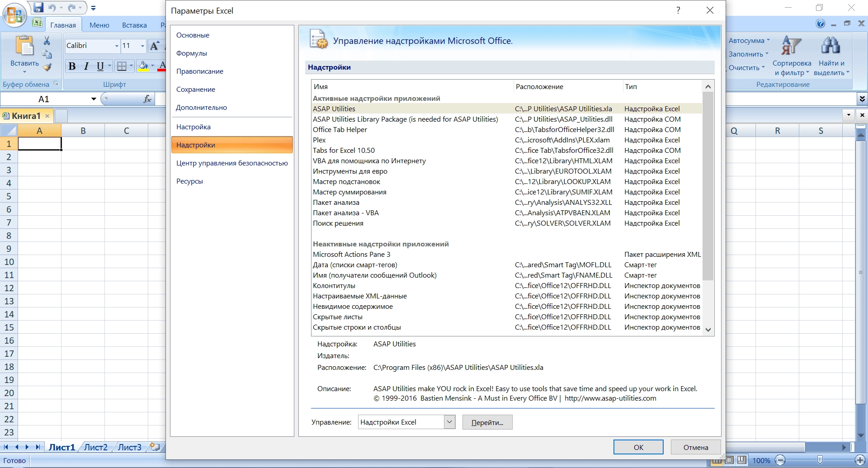The height and width of the screenshot is (468, 868).
Task: Open Управление combo box Надстройки Excel
Action: tap(406, 422)
